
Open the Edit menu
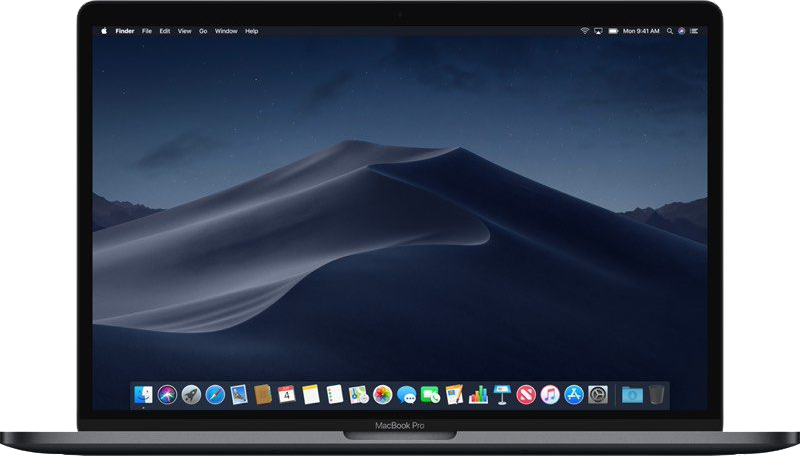(x=165, y=31)
